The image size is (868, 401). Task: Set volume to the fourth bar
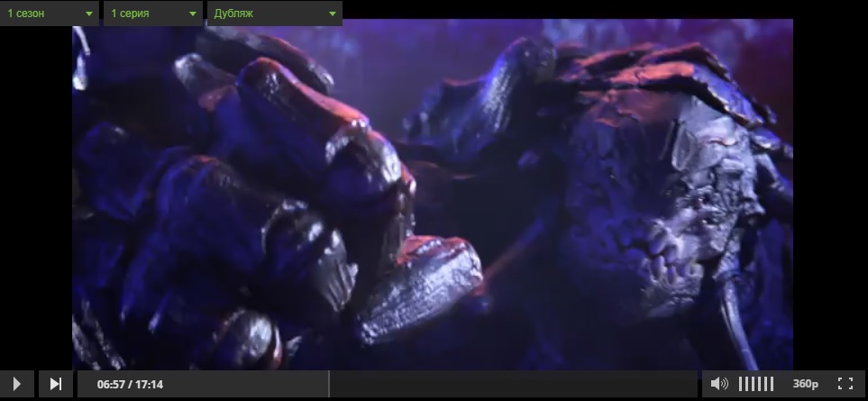tap(760, 385)
